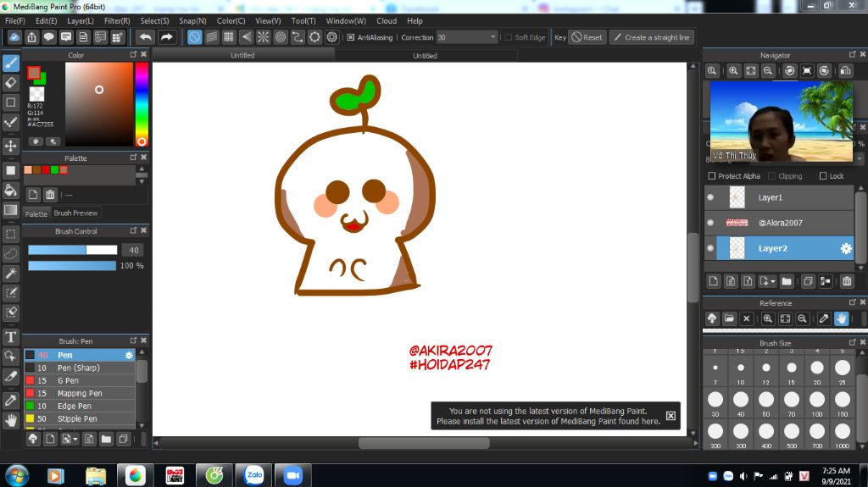Enable the circle snap
The image size is (868, 487).
click(280, 37)
